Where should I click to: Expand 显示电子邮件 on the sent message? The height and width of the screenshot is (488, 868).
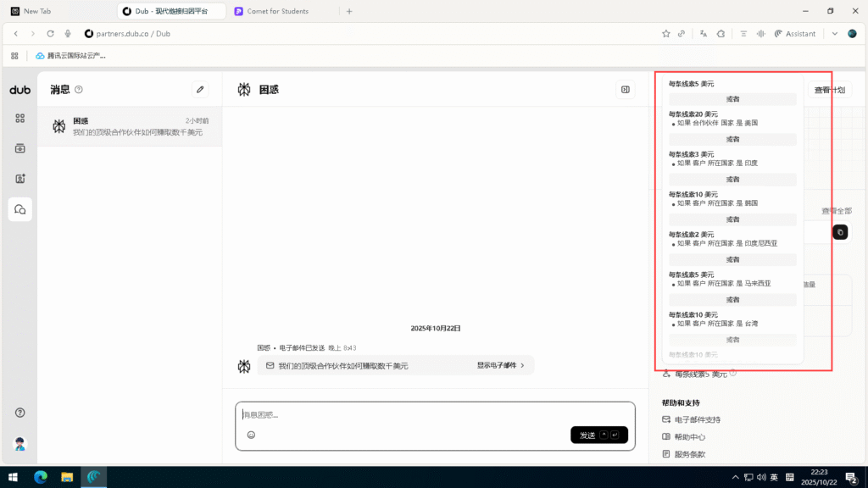500,366
